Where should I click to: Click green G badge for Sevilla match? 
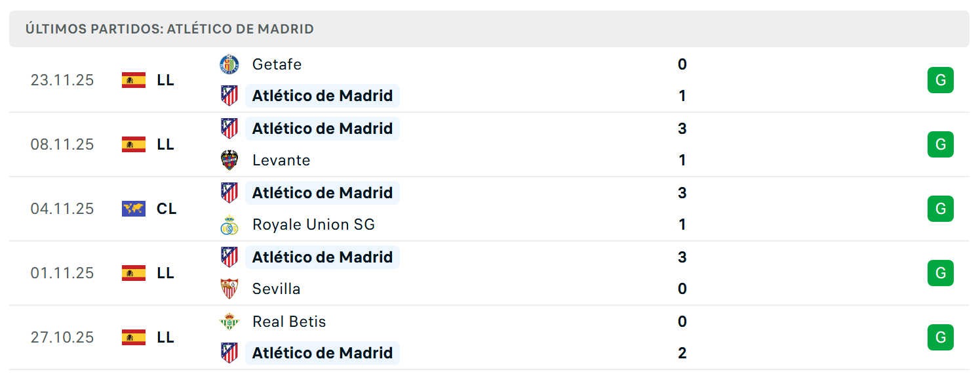click(941, 273)
